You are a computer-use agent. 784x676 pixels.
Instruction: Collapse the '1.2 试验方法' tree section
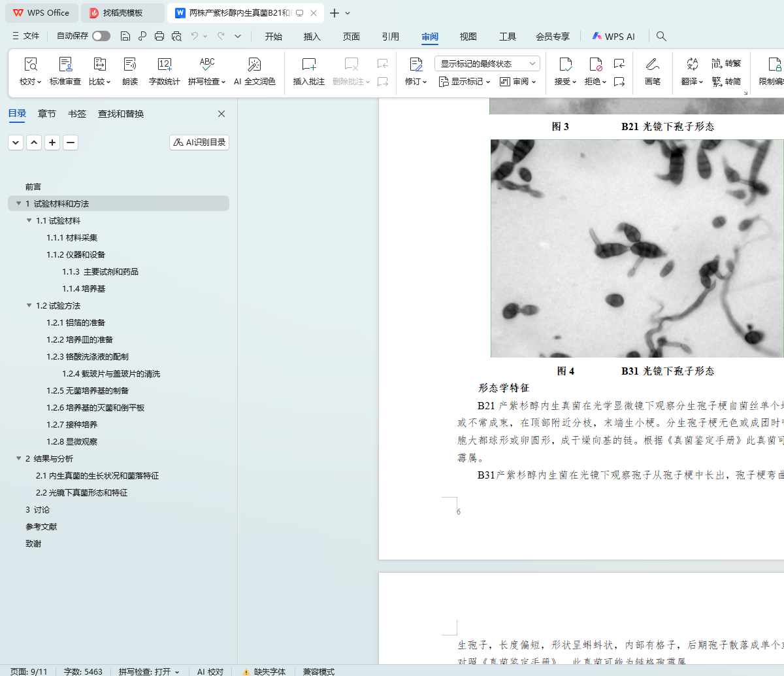click(x=29, y=305)
